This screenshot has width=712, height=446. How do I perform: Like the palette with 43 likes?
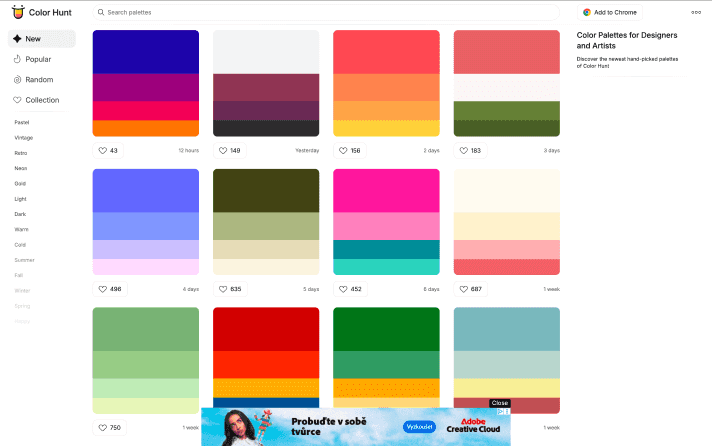108,150
